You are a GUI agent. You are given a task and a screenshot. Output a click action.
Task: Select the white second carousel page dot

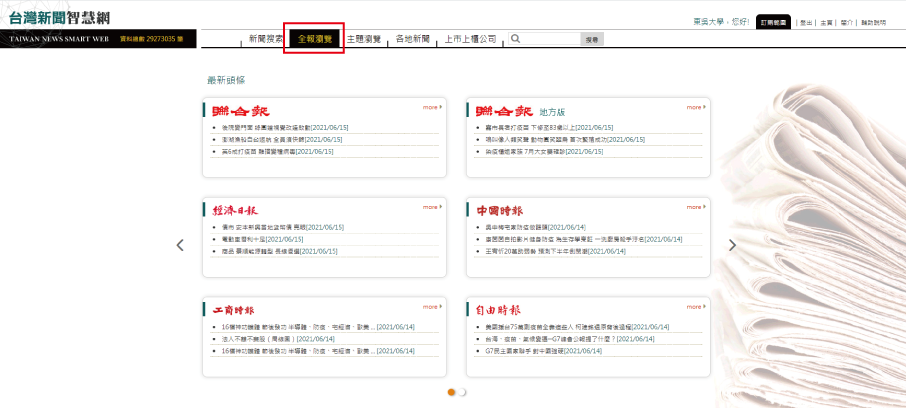pyautogui.click(x=462, y=392)
